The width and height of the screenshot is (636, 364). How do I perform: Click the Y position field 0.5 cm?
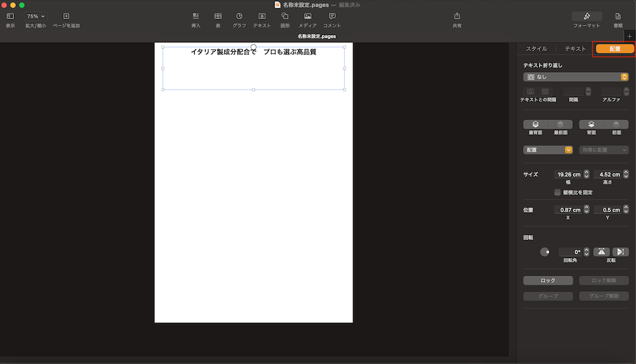tap(608, 210)
